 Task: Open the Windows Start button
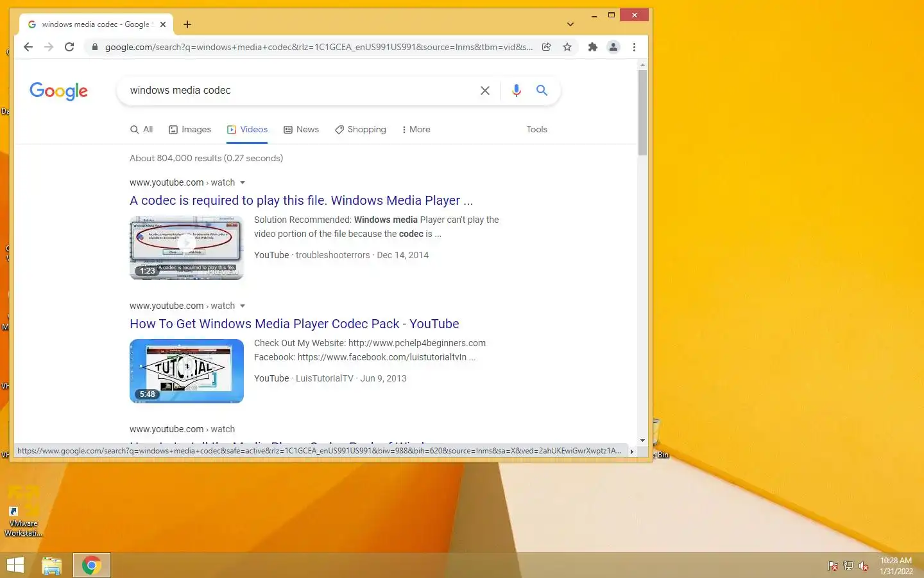[x=15, y=565]
